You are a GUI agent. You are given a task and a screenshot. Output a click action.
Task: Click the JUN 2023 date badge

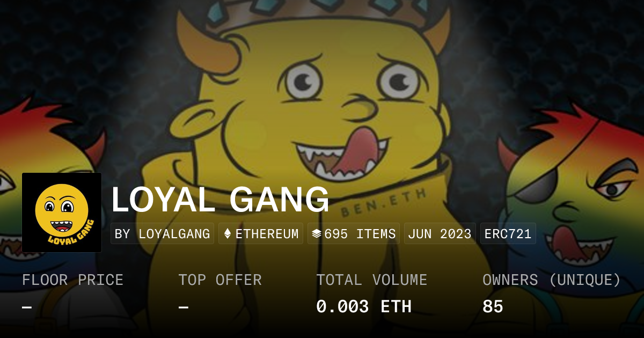(x=440, y=234)
